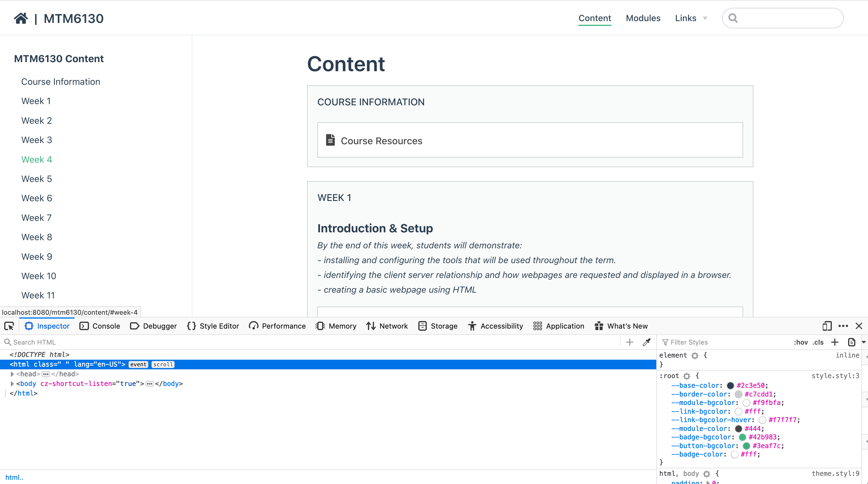Viewport: 868px width, 484px height.
Task: Click the home icon in the site header
Action: pos(21,18)
